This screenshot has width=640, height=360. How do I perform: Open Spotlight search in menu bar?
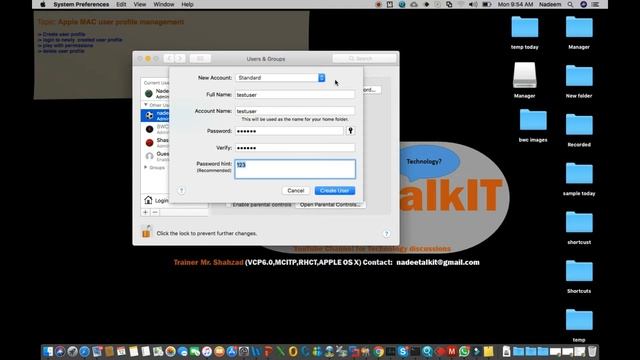pos(571,4)
